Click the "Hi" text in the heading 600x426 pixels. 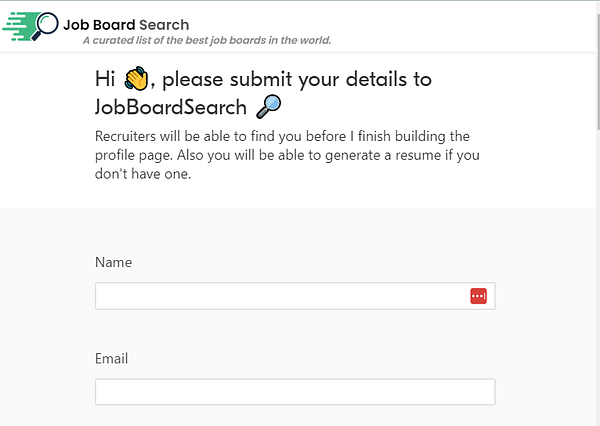106,78
